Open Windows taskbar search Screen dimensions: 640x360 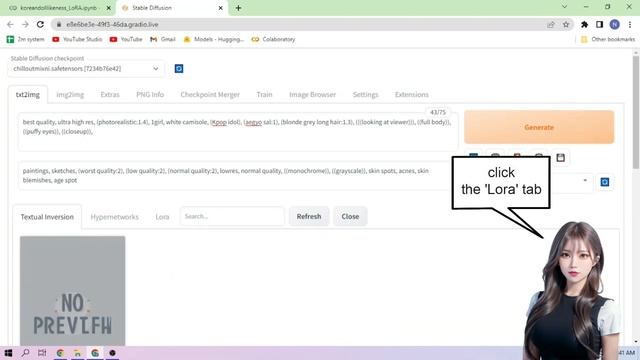pos(25,353)
